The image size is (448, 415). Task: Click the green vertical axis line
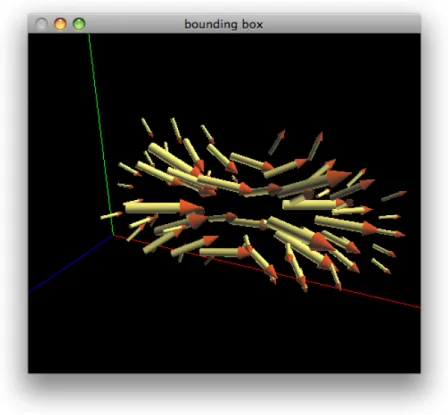101,133
